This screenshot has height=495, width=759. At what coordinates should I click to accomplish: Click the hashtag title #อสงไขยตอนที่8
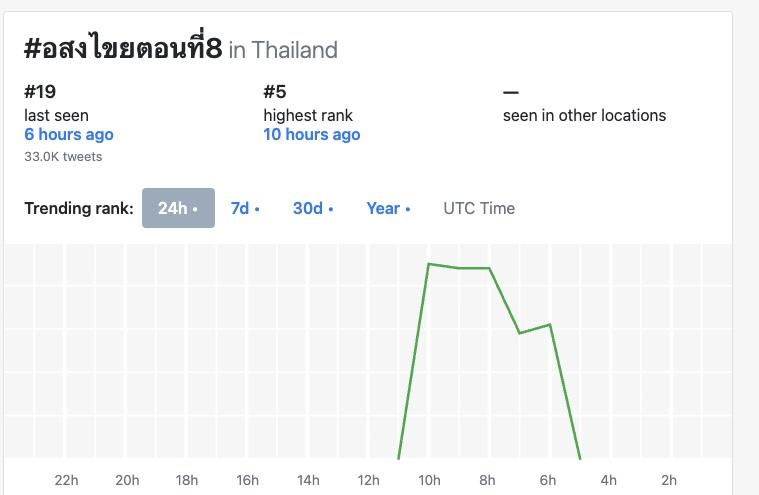(122, 48)
